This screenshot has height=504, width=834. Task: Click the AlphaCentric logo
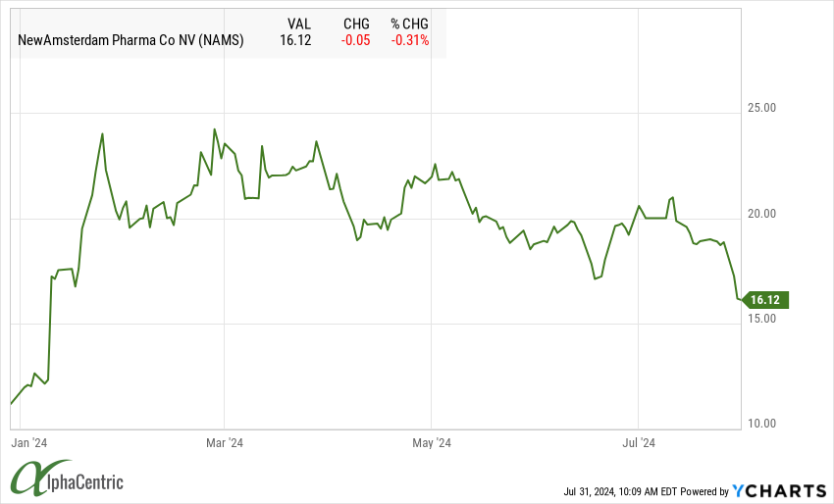point(68,478)
